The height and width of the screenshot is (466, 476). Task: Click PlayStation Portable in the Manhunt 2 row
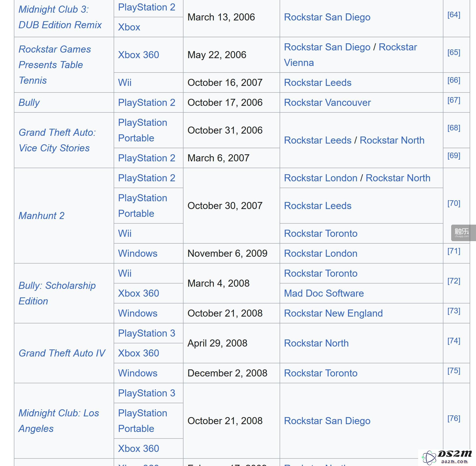point(142,206)
